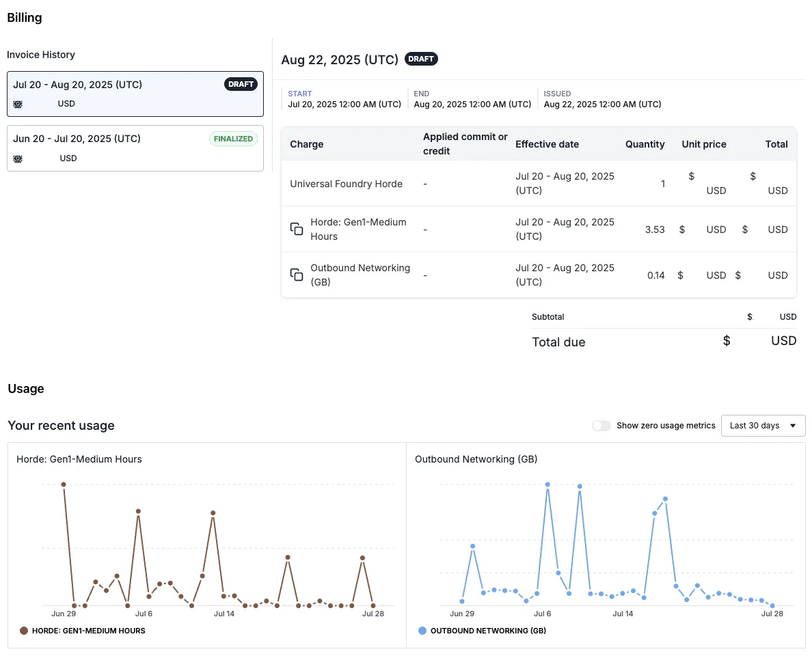Screen dimensions: 812x658
Task: Open the Billing page heading link
Action: click(24, 17)
